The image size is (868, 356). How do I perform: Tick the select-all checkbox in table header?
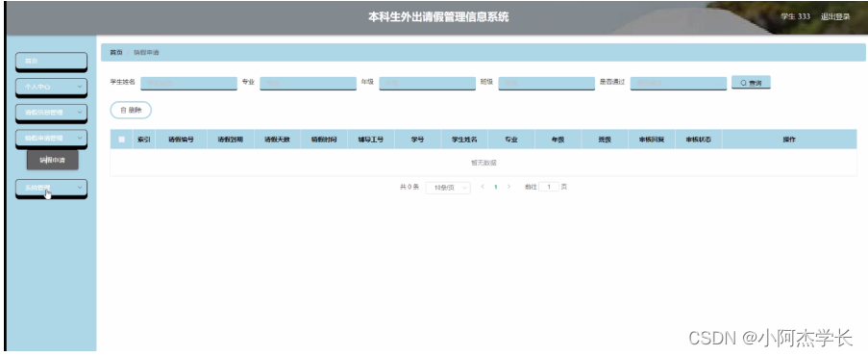tap(122, 140)
